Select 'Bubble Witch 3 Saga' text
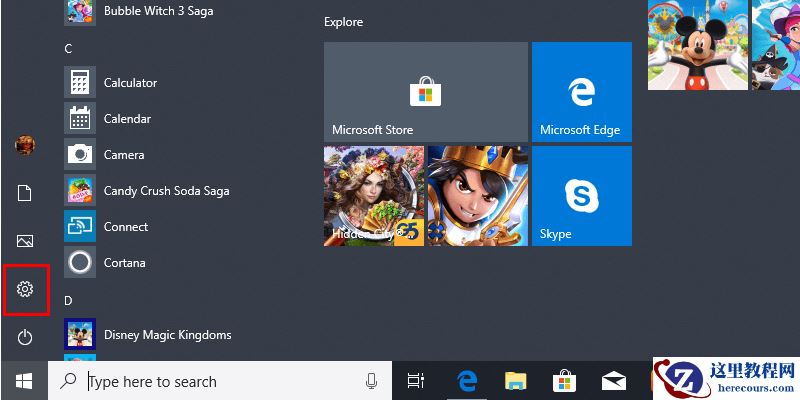This screenshot has width=800, height=400. [x=159, y=11]
